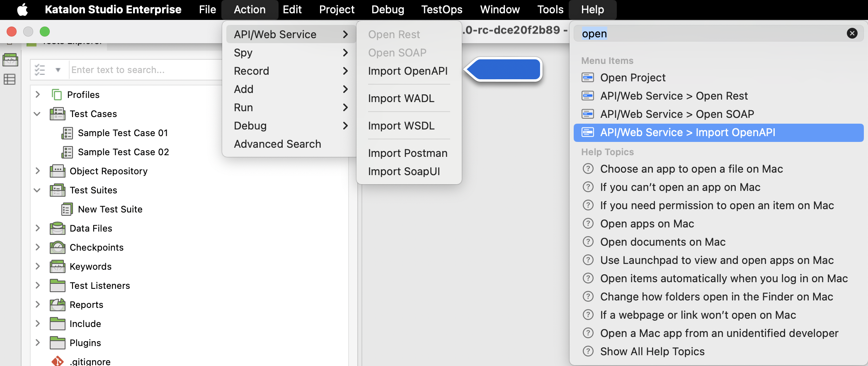
Task: Click the Object Repository icon
Action: coord(57,171)
